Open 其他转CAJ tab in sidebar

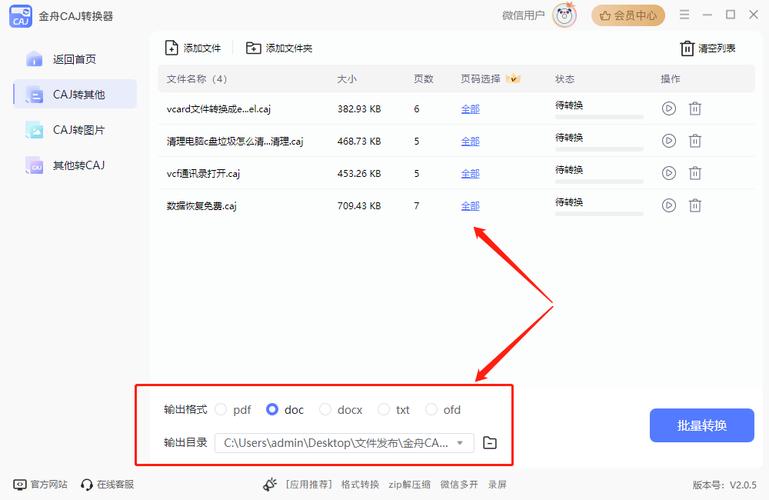click(x=75, y=165)
